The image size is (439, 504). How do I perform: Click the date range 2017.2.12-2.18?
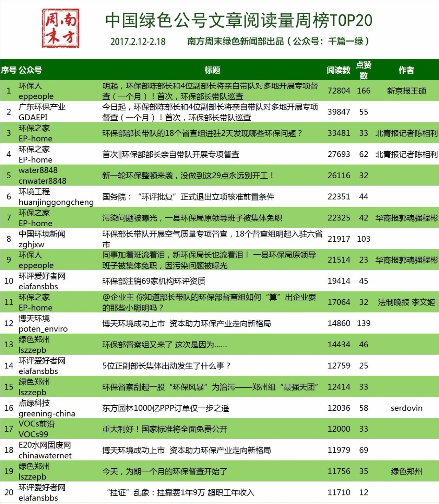138,43
